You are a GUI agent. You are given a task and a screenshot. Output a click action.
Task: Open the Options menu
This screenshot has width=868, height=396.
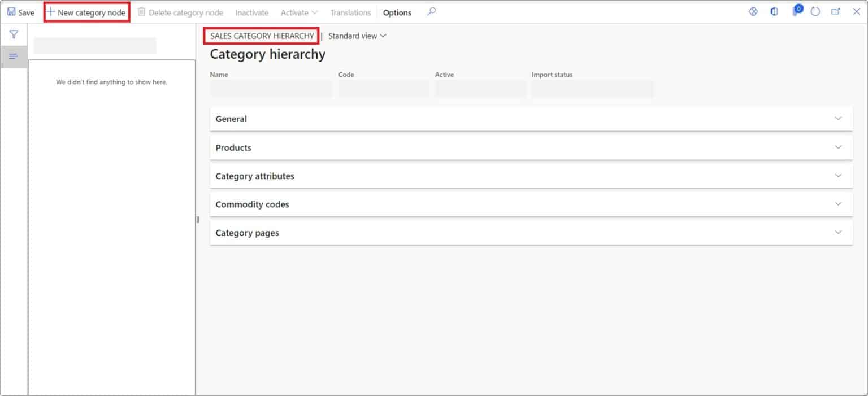point(397,12)
